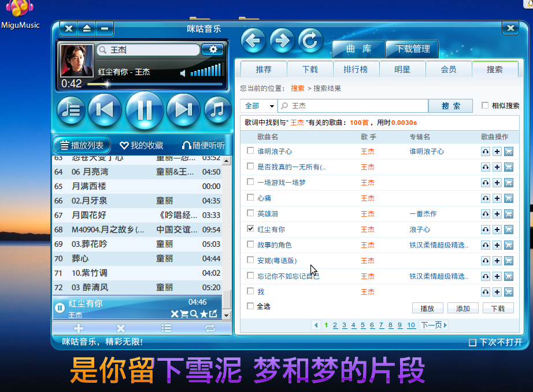
Task: Go to next page with 下一页 arrow
Action: [434, 326]
